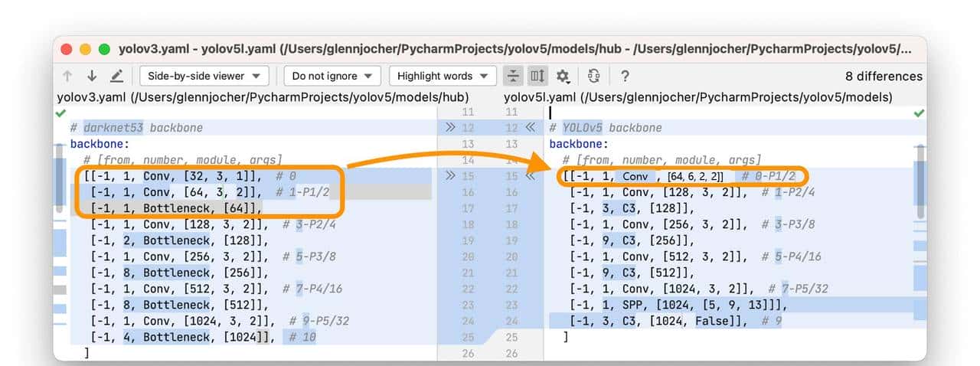Apply right change at line 12 using << arrow

click(530, 128)
